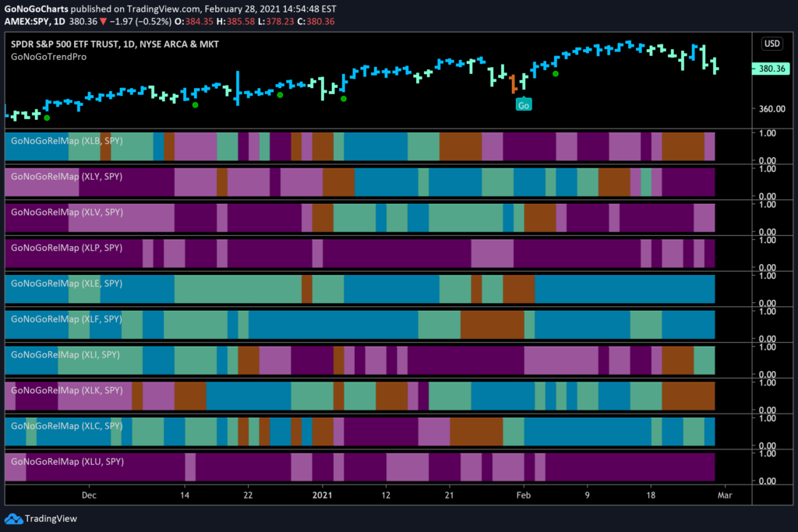Click the USD currency button
Viewport: 798px width, 532px height.
tap(772, 44)
